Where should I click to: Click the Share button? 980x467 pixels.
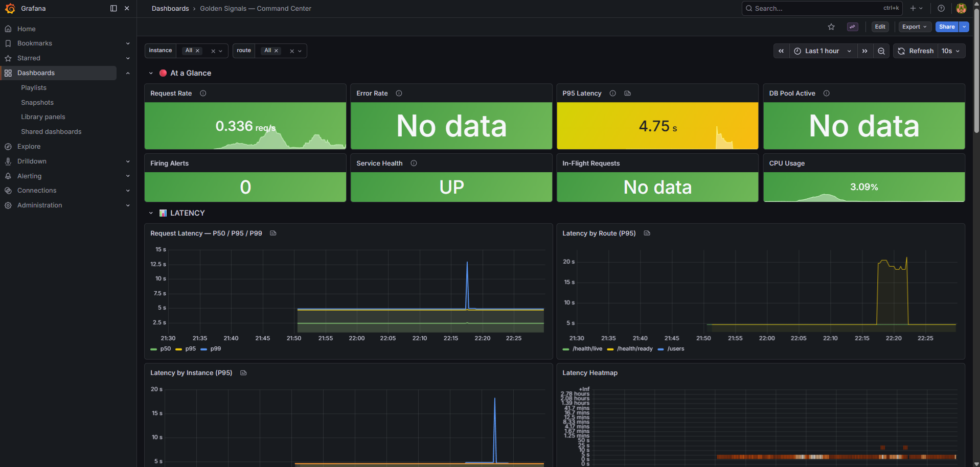click(x=947, y=27)
